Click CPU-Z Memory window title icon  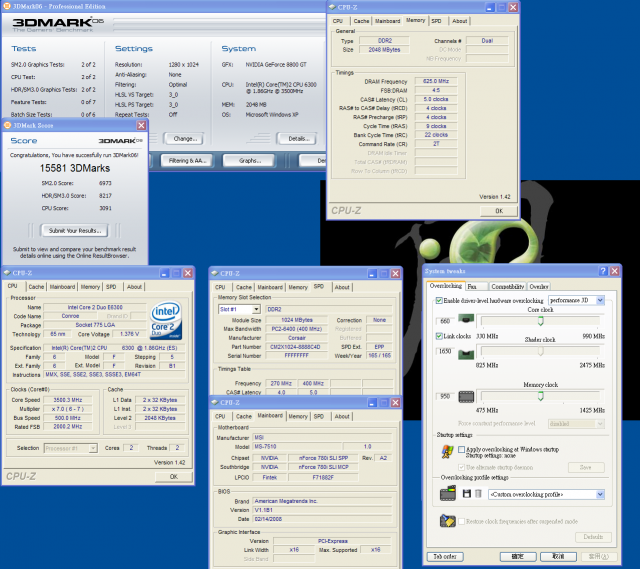coord(332,7)
